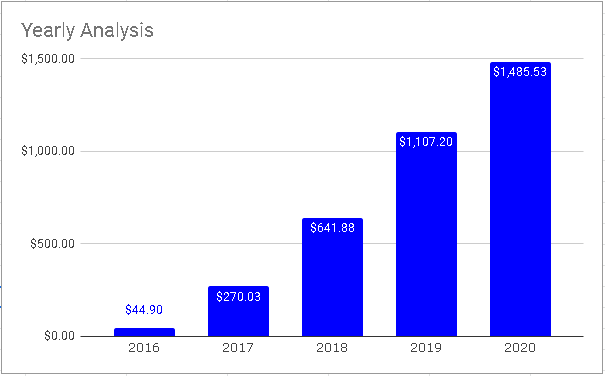Viewport: 605px width, 376px height.
Task: Click the $641.88 data label
Action: coord(332,228)
